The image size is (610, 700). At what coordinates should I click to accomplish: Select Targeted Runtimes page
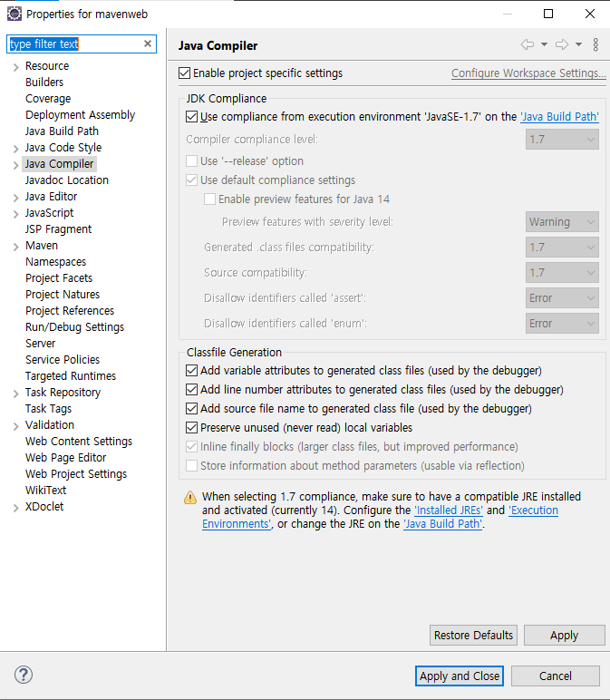[x=70, y=376]
